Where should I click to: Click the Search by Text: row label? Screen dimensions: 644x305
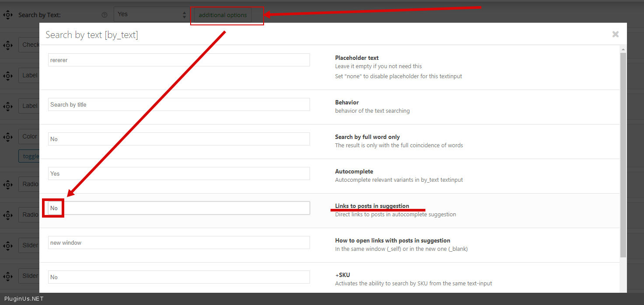click(39, 15)
